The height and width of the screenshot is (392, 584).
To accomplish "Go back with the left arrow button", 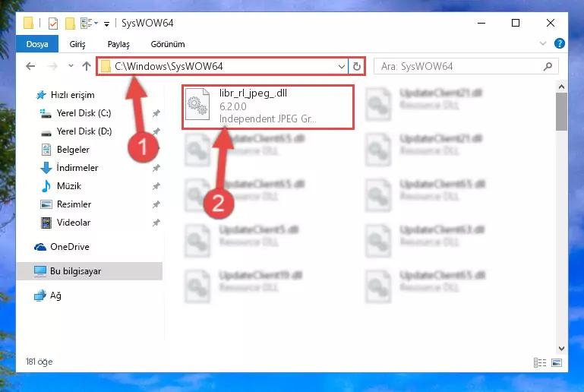I will point(30,66).
